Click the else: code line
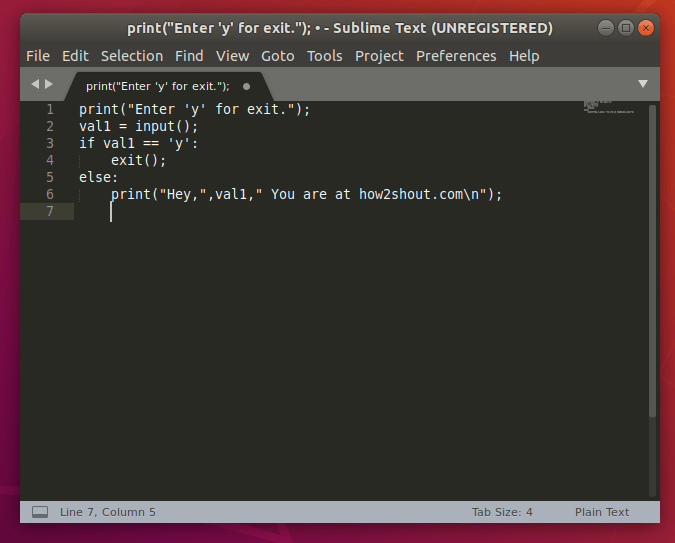The width and height of the screenshot is (675, 543). (x=98, y=177)
